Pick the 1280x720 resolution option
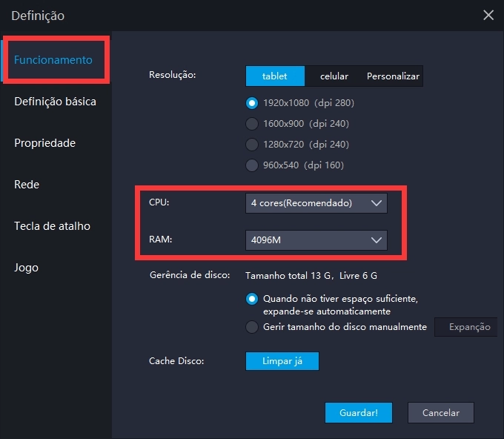 (x=252, y=145)
